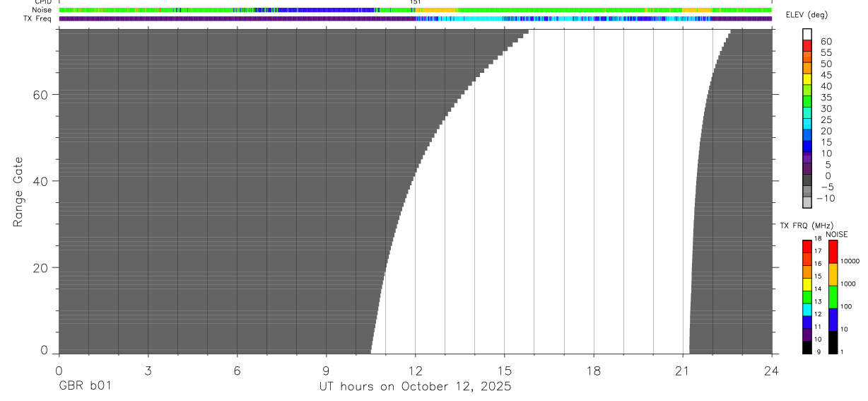This screenshot has width=868, height=401.
Task: Click the '17' label on the TX FRQ legend
Action: click(x=818, y=251)
